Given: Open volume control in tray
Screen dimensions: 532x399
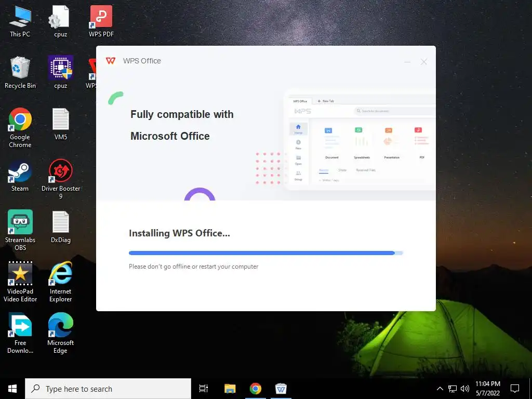Looking at the screenshot, I should coord(465,389).
